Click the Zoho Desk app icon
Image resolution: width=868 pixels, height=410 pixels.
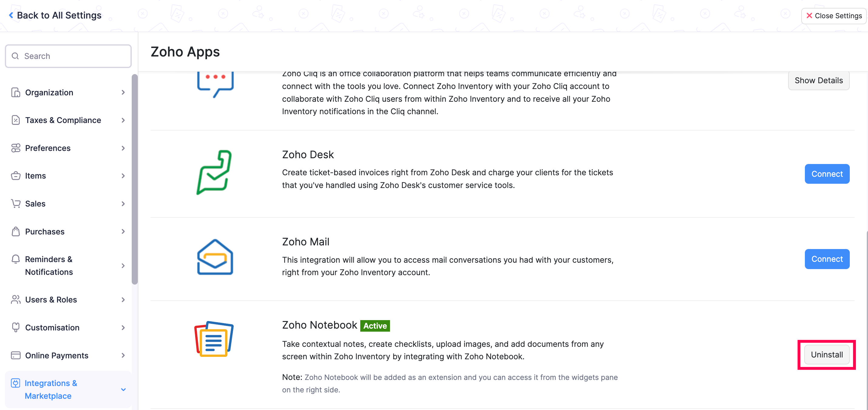[x=214, y=172]
